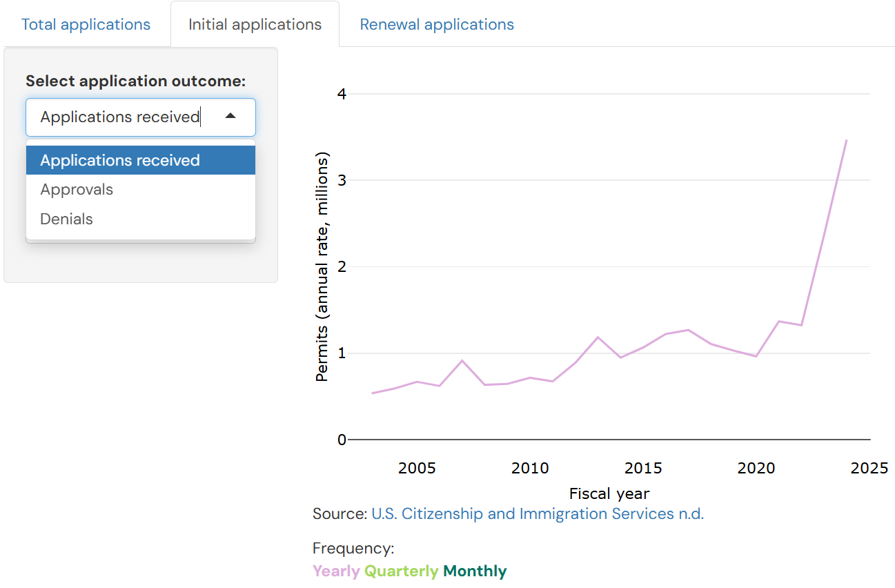This screenshot has height=588, width=895.
Task: Click the peak of the pink line
Action: point(846,140)
